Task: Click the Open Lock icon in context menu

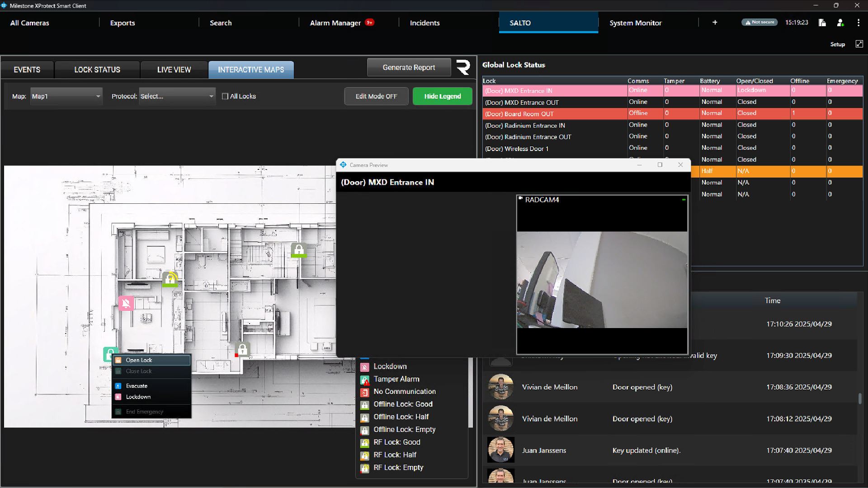Action: pos(118,360)
